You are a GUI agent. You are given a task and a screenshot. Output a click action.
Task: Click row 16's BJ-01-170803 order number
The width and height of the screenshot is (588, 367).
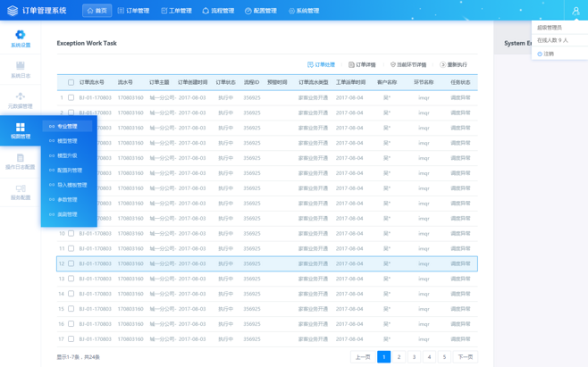tap(96, 324)
